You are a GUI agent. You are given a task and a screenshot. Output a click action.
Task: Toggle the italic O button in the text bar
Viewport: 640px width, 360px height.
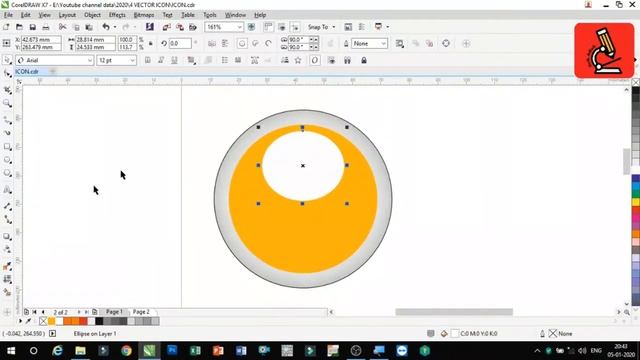pyautogui.click(x=315, y=60)
